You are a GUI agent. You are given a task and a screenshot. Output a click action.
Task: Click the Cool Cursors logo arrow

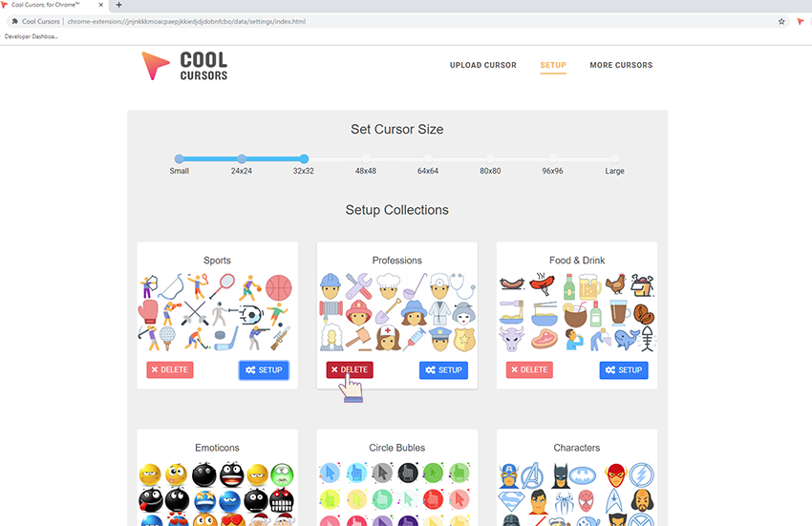click(x=155, y=65)
